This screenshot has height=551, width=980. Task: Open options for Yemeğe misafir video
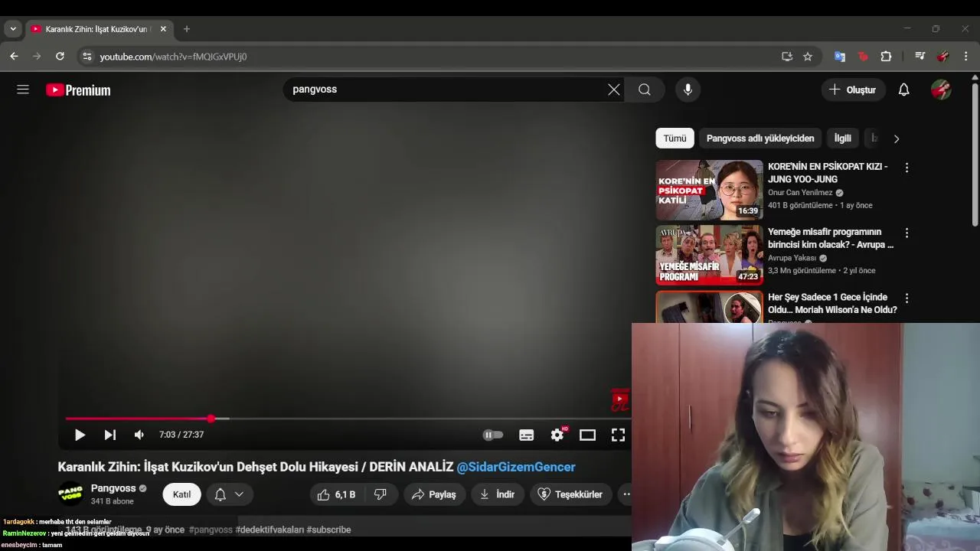click(x=906, y=233)
